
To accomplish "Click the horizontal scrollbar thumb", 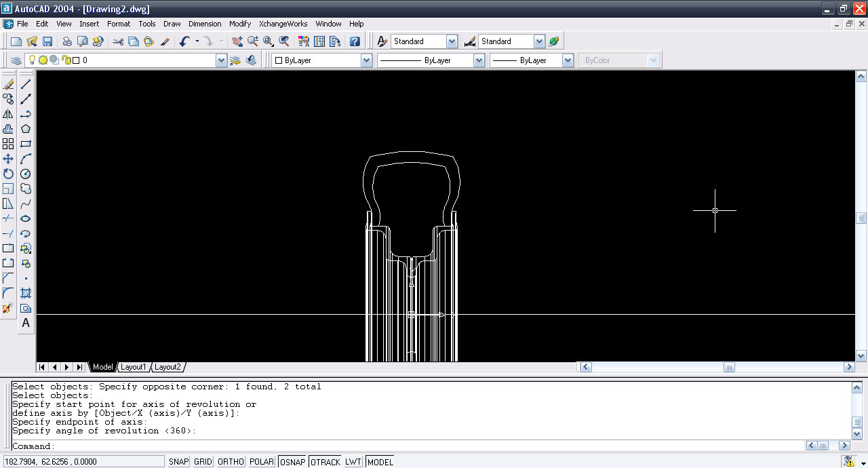I will 729,367.
